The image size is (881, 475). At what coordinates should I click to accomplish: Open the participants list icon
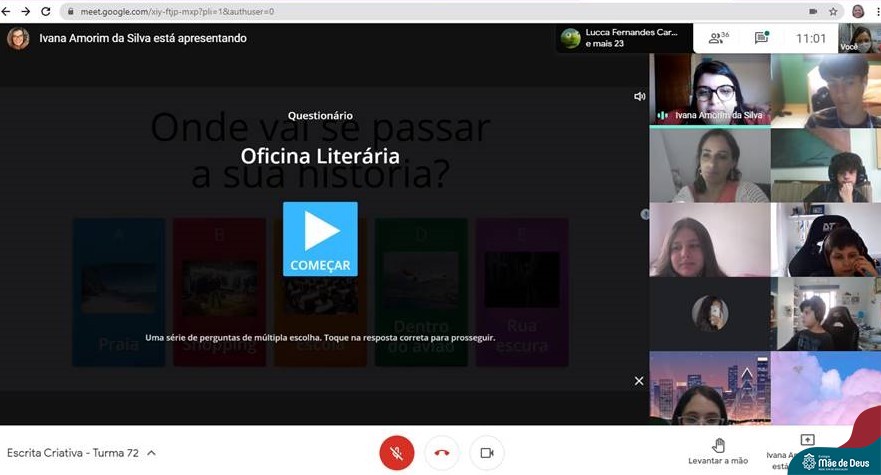(x=718, y=38)
